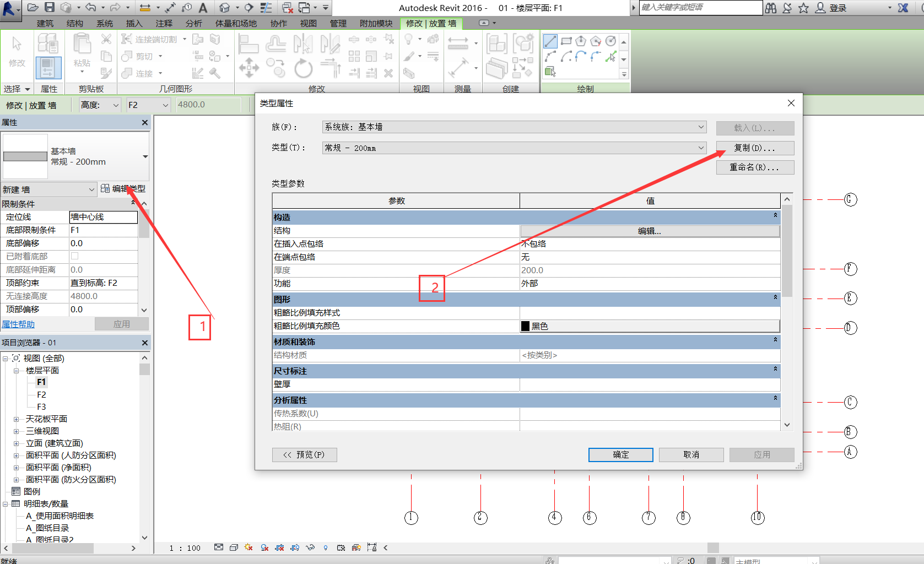Click the 复制(D)... button

(x=754, y=148)
